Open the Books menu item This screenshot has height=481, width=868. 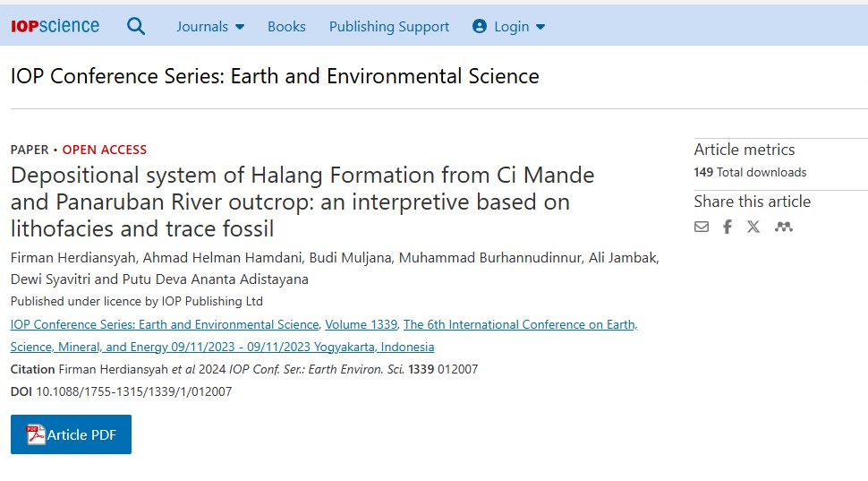tap(286, 27)
